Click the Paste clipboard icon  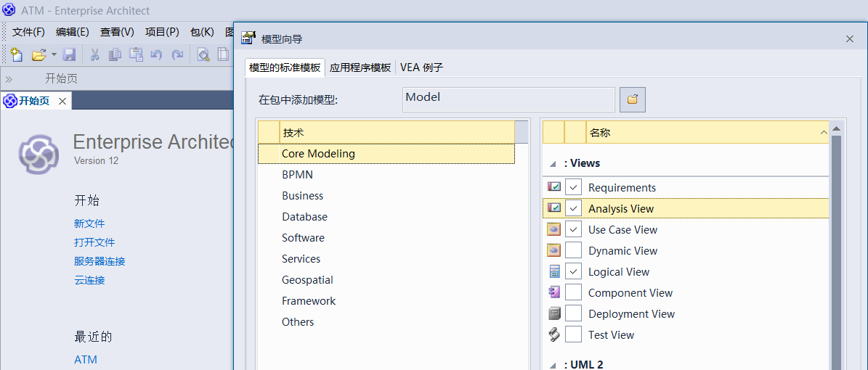point(136,54)
